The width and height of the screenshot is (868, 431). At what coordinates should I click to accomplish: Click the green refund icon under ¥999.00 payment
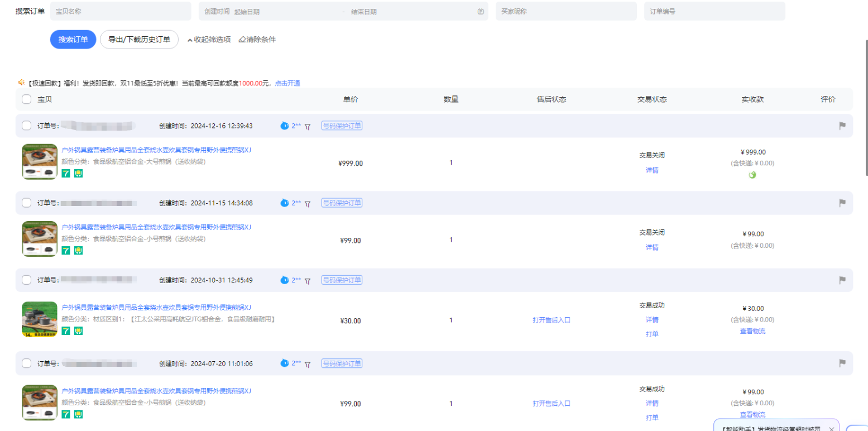coord(752,175)
